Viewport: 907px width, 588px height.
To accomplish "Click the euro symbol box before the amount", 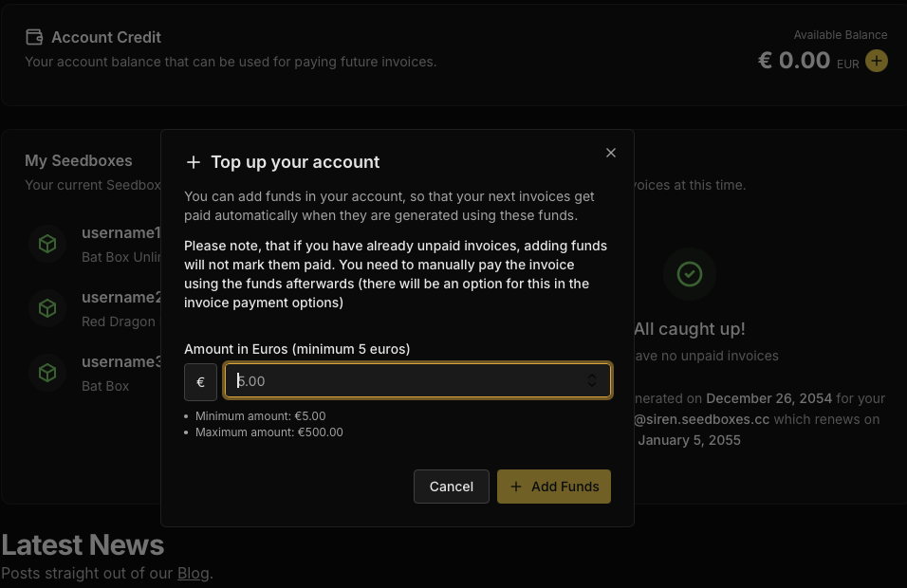I will pyautogui.click(x=200, y=382).
